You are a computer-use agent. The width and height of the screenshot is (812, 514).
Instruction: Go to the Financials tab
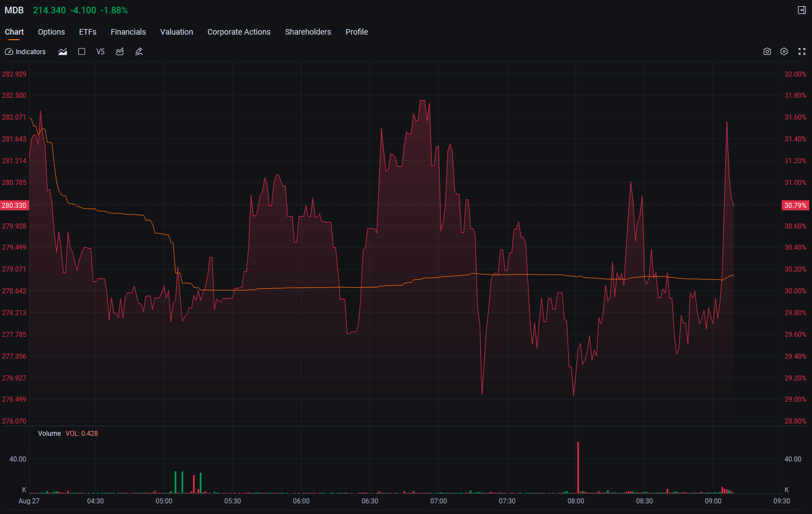tap(128, 32)
